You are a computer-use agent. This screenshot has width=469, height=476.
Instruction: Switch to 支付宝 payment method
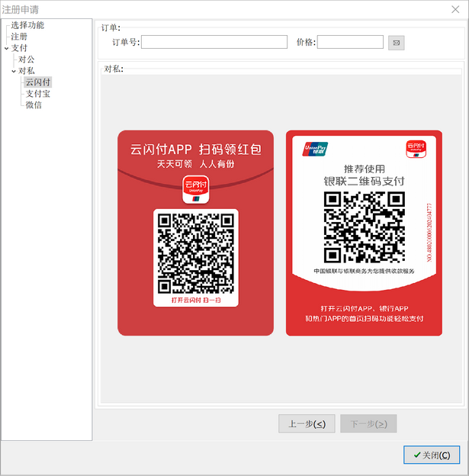coord(38,94)
